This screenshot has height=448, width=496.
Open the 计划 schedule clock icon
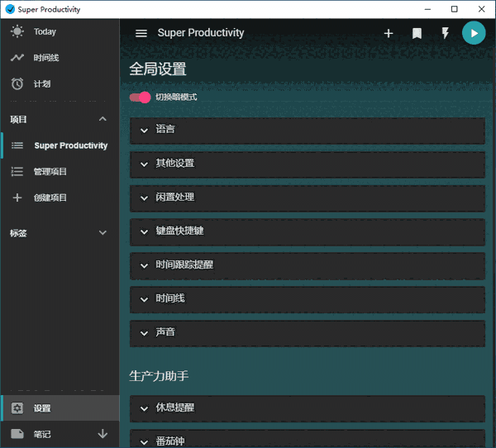tap(17, 83)
